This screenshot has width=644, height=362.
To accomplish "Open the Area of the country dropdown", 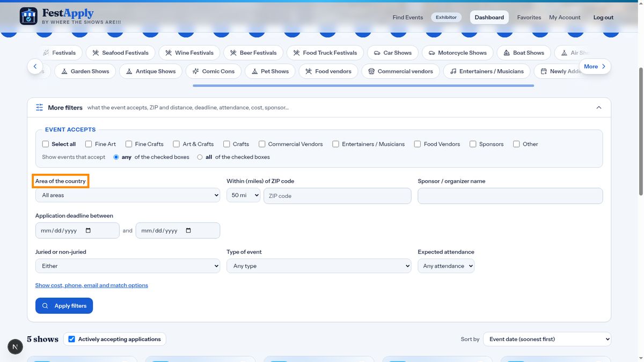I will pyautogui.click(x=128, y=195).
